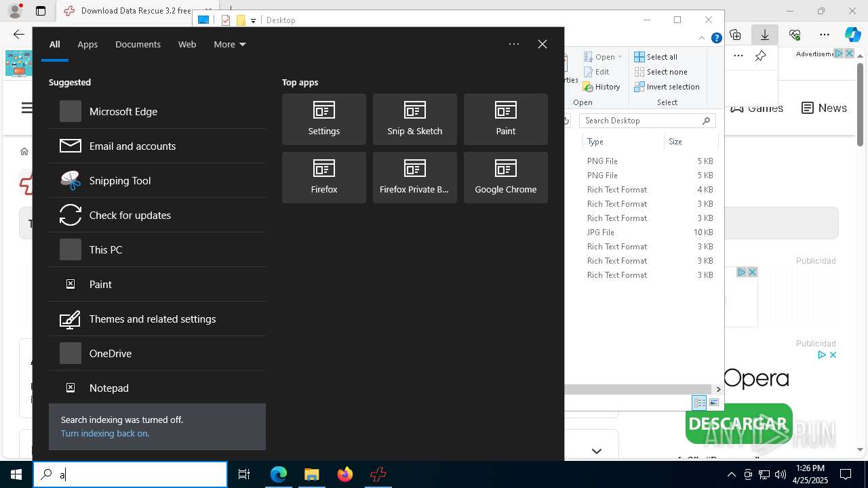Open History in Explorer ribbon
The height and width of the screenshot is (488, 868).
click(602, 87)
